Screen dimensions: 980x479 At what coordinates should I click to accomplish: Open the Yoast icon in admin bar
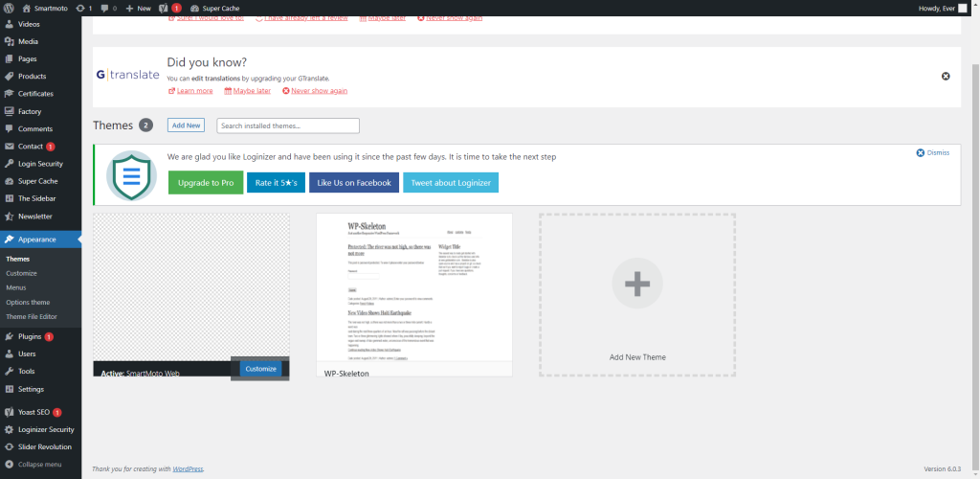(x=164, y=8)
